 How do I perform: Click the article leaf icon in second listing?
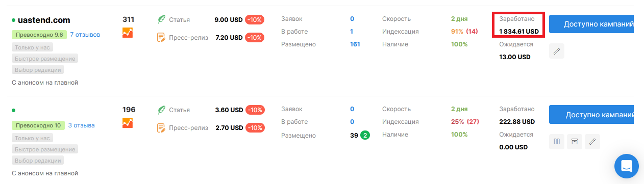coord(161,110)
